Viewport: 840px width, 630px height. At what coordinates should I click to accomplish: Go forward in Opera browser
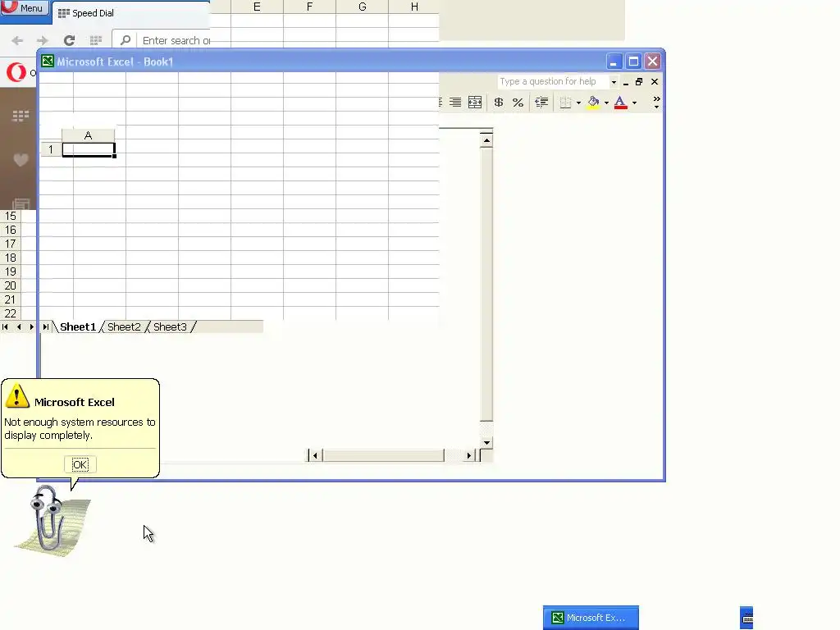pyautogui.click(x=43, y=40)
